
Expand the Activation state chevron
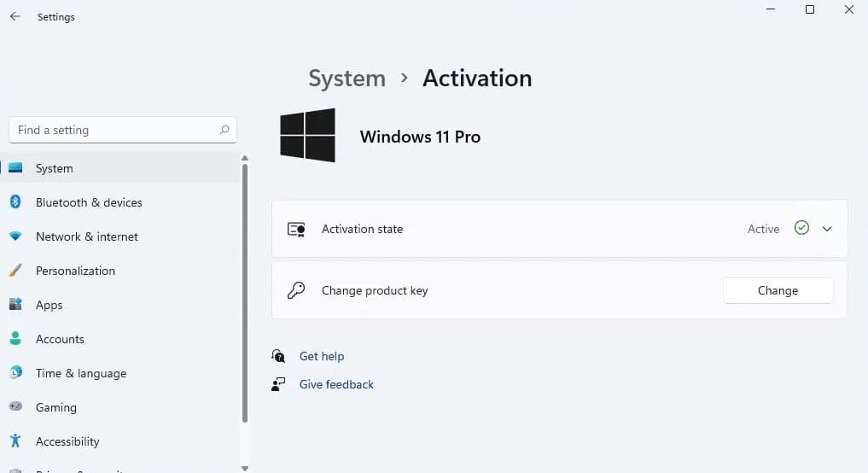826,229
